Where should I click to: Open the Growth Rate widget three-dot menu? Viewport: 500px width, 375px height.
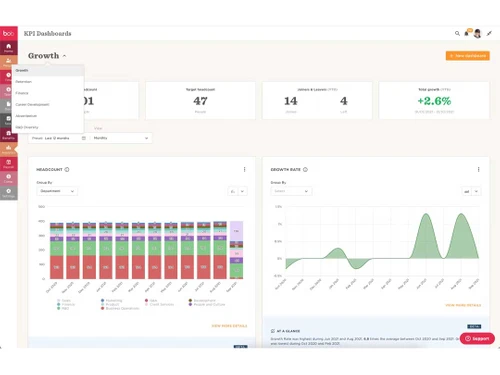(479, 169)
